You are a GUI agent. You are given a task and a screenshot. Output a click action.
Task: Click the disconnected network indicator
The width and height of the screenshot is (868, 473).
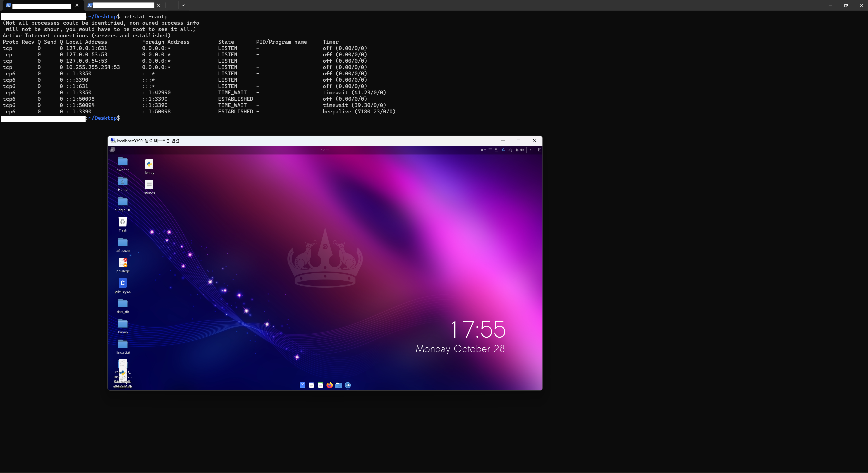pyautogui.click(x=510, y=150)
